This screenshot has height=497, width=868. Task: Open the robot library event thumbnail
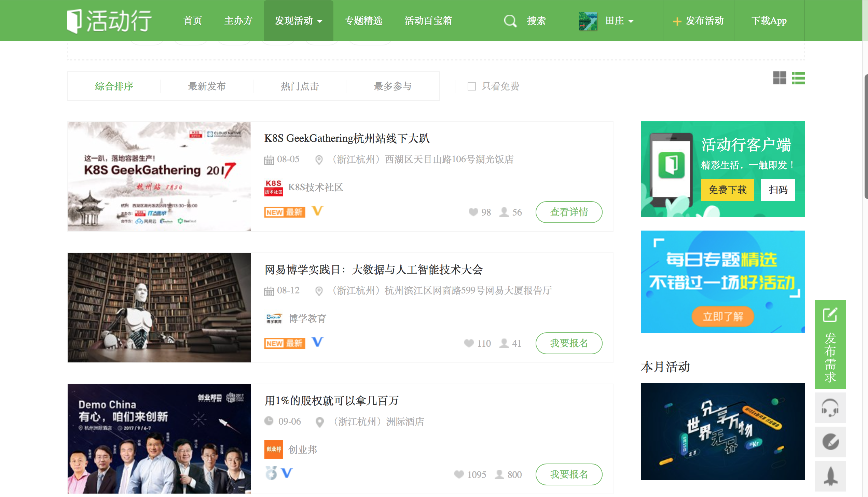[x=159, y=308]
